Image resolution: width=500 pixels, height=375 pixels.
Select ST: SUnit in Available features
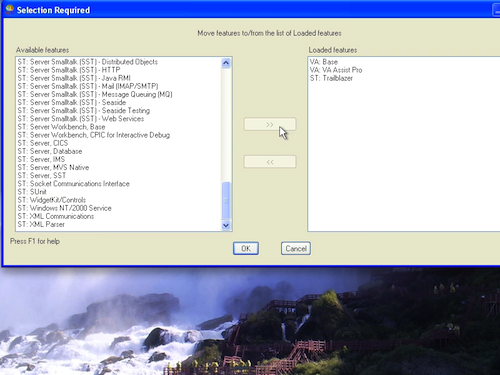click(32, 192)
